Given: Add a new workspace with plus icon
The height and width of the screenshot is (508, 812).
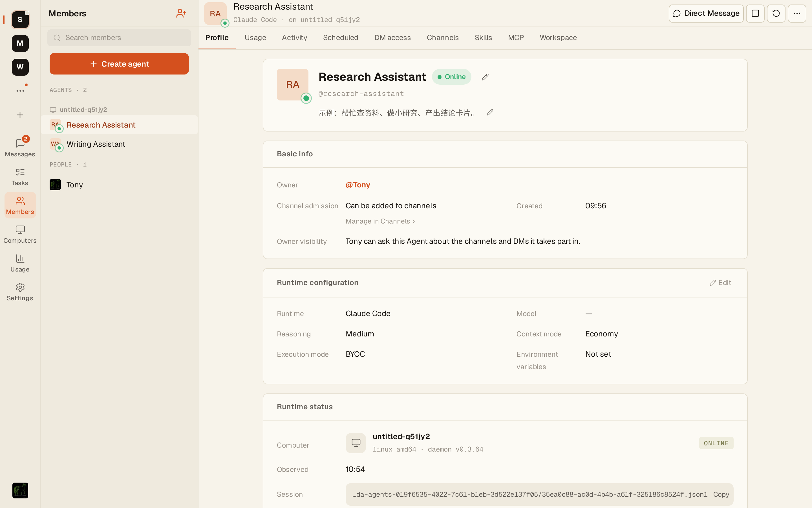Looking at the screenshot, I should click(x=20, y=115).
